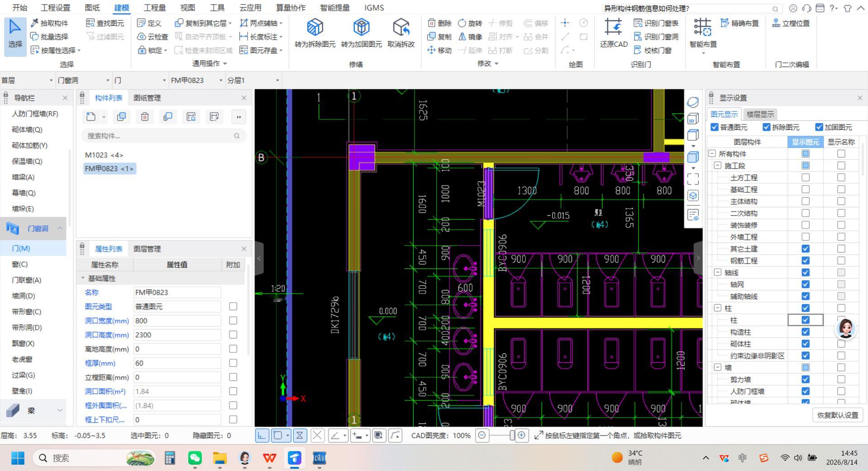
Task: Click 拾取构件 pick component tool
Action: [x=49, y=23]
